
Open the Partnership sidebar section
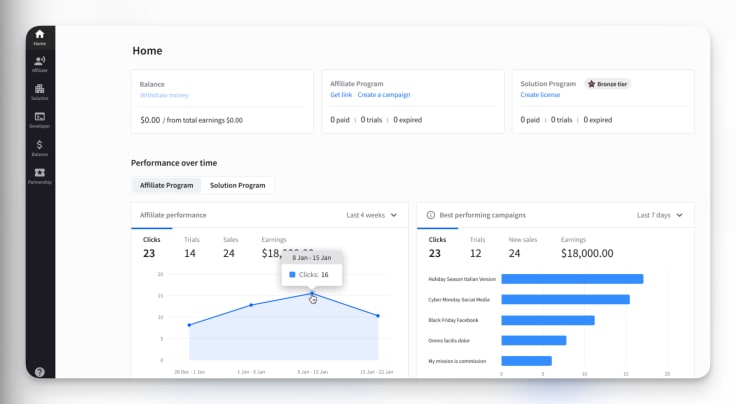pyautogui.click(x=40, y=176)
